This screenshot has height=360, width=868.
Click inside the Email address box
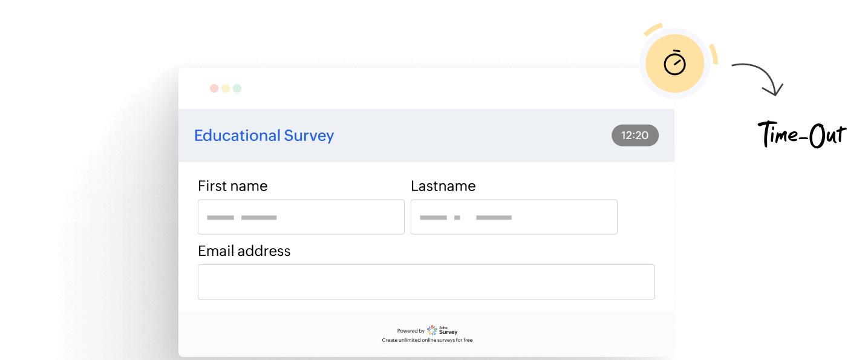tap(426, 281)
